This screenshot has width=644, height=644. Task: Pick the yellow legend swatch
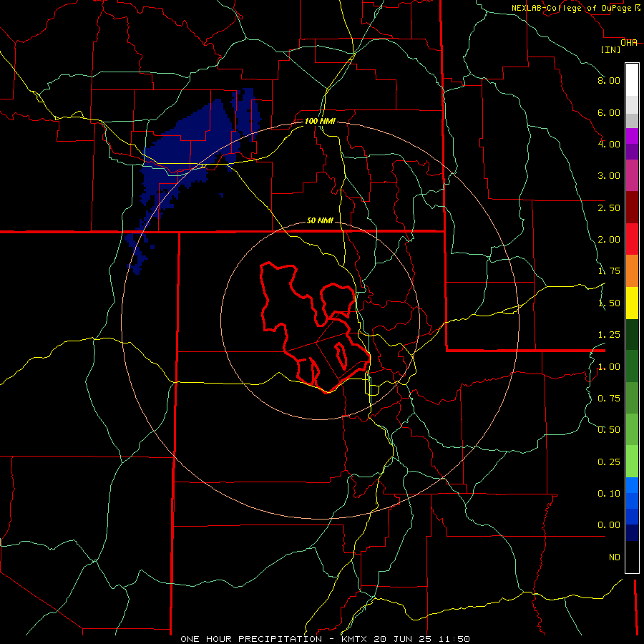pos(632,303)
